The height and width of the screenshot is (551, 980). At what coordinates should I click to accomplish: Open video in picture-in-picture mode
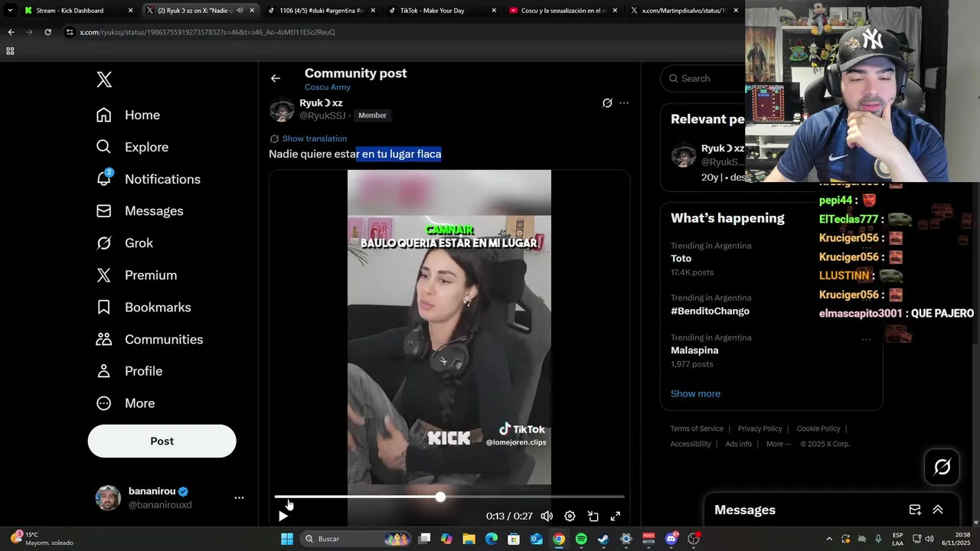(x=593, y=517)
